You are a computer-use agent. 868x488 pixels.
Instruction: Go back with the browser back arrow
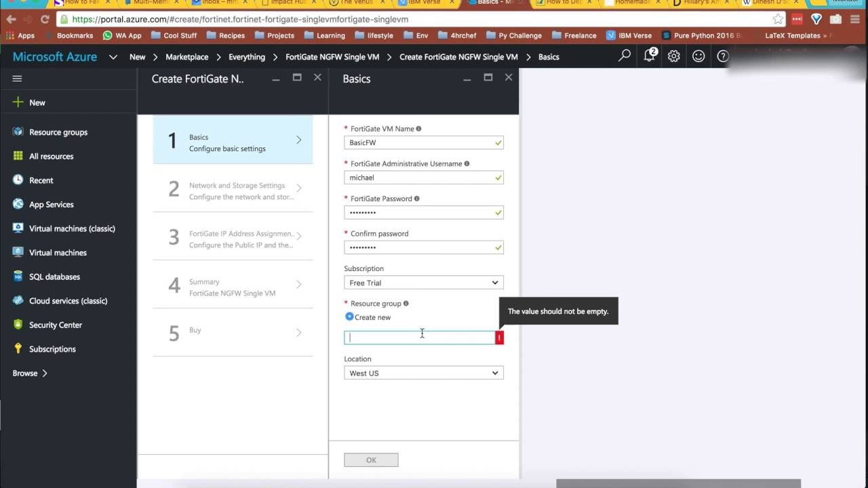click(x=11, y=19)
